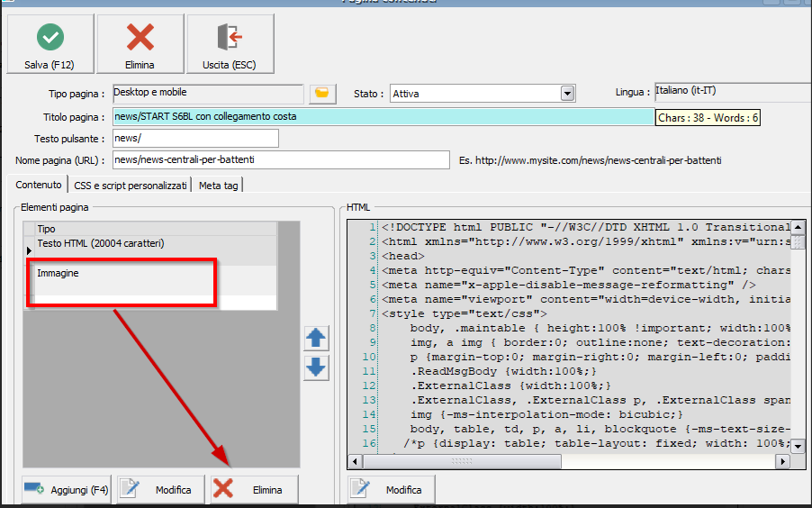Click Modifica button under Elementi pagina
Screen dimensions: 812x508
coord(161,490)
